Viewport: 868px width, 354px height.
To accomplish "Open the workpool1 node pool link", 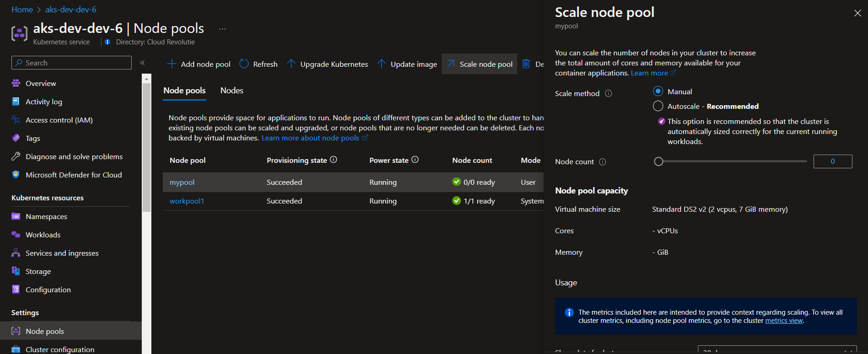I will pyautogui.click(x=187, y=201).
